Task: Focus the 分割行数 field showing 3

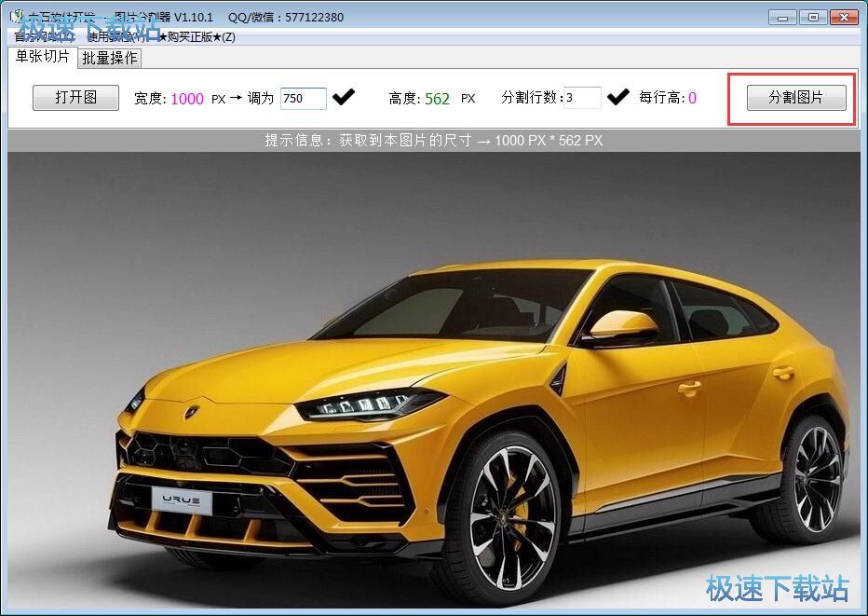Action: tap(582, 98)
